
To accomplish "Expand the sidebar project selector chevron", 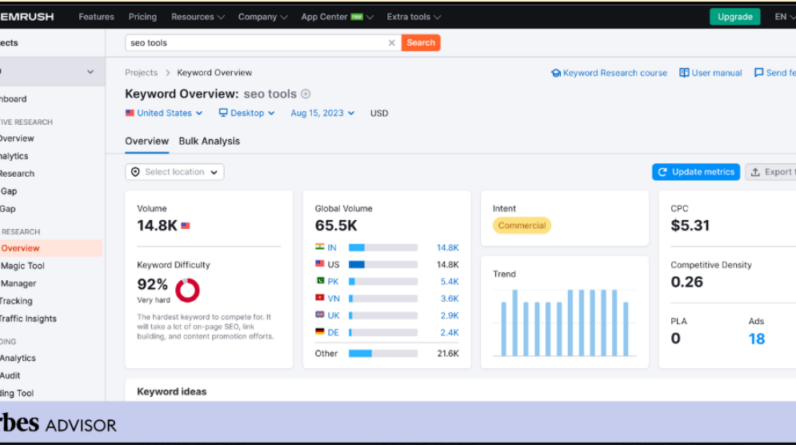I will coord(90,72).
